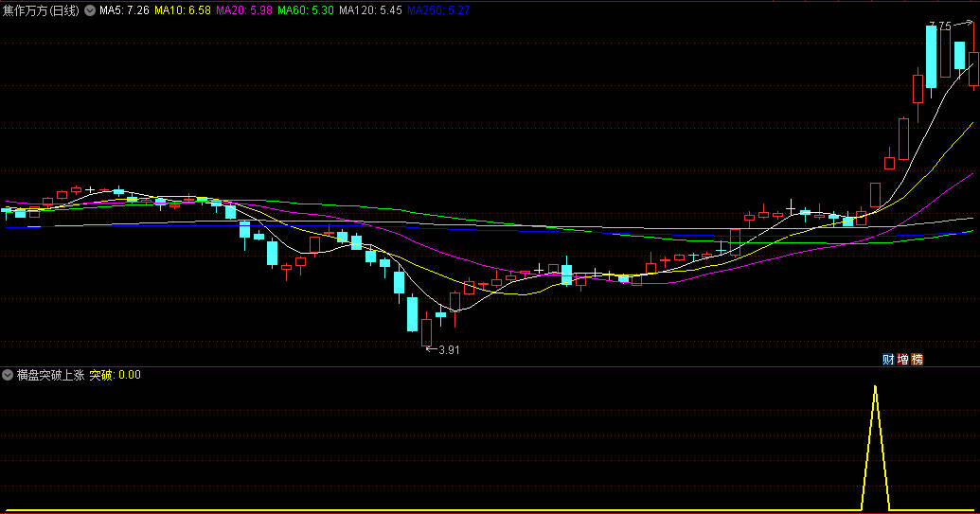This screenshot has height=514, width=980.
Task: Select the MA60: 5.30 indicator label
Action: pos(306,10)
